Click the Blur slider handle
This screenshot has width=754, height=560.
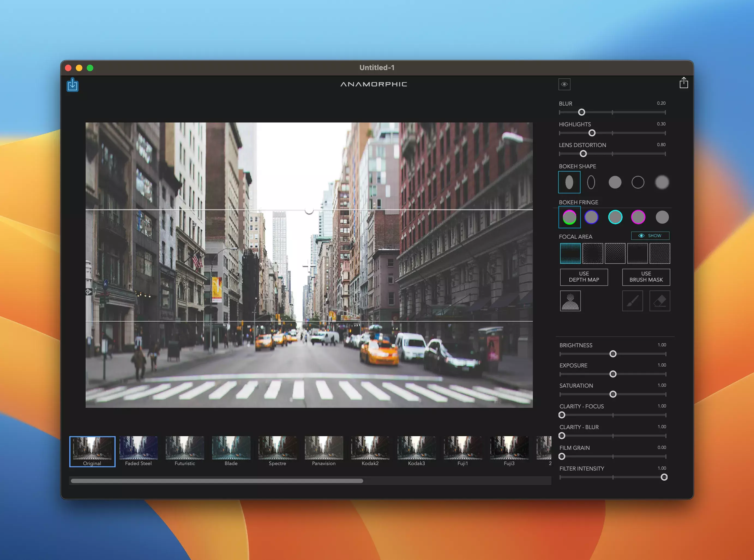(x=581, y=112)
